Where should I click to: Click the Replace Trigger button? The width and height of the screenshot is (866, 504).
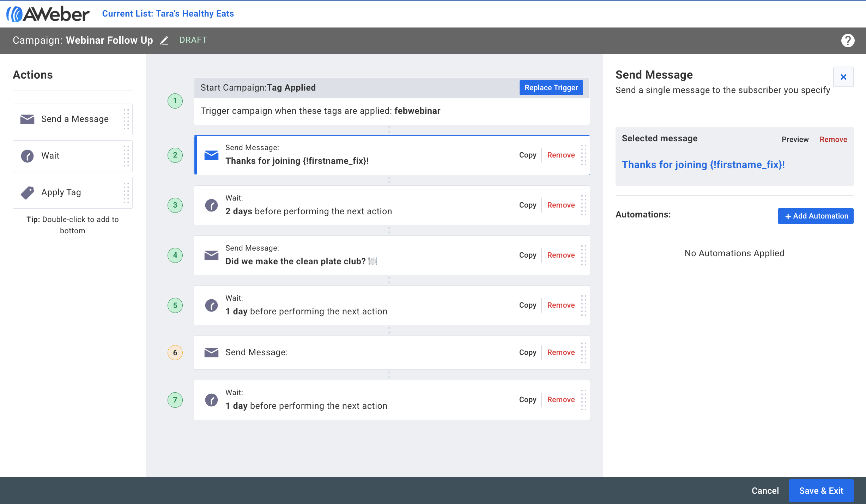[x=551, y=87]
